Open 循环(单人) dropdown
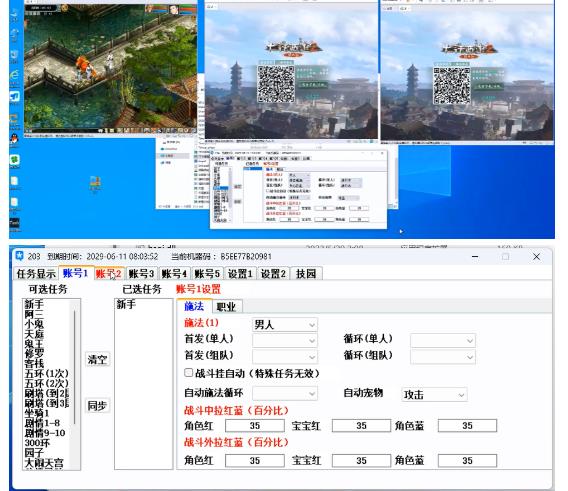 [x=443, y=341]
